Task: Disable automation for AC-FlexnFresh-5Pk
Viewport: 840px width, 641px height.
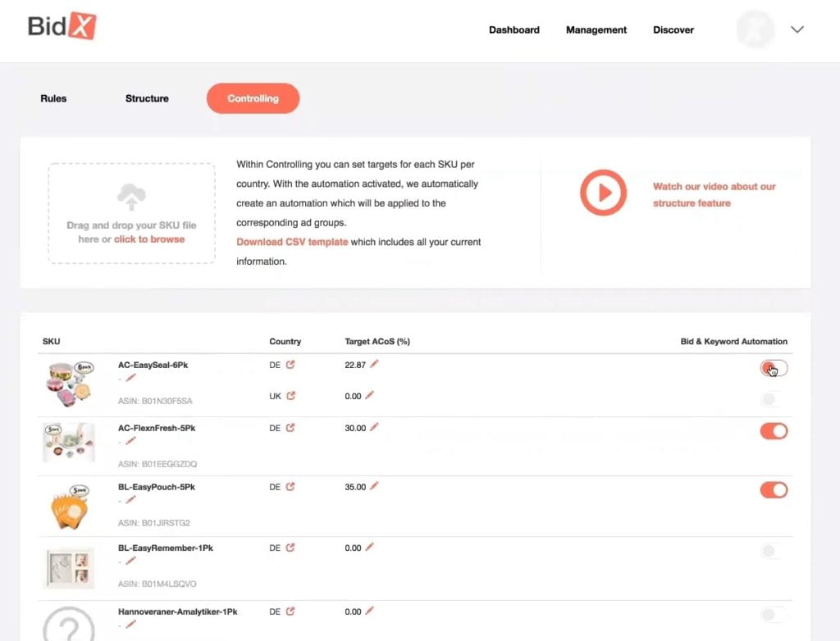Action: [x=774, y=431]
